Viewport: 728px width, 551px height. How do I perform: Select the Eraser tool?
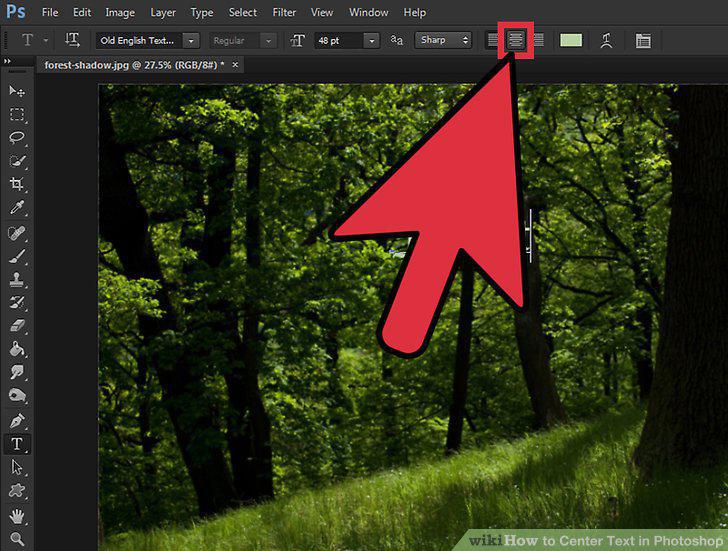point(17,325)
